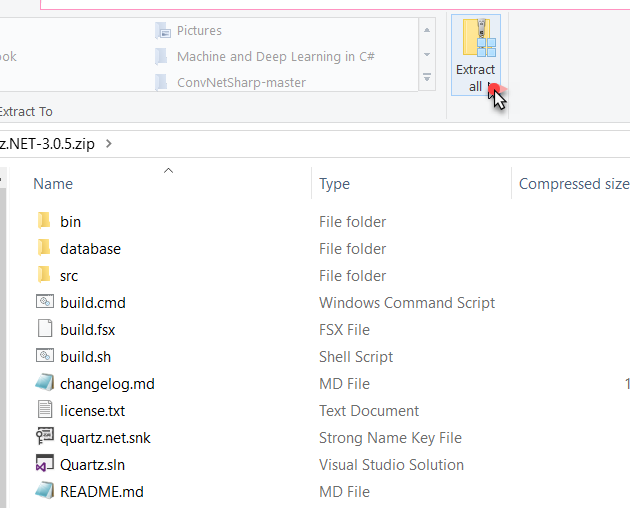Sort files by Name column header
The height and width of the screenshot is (508, 630).
[x=53, y=184]
